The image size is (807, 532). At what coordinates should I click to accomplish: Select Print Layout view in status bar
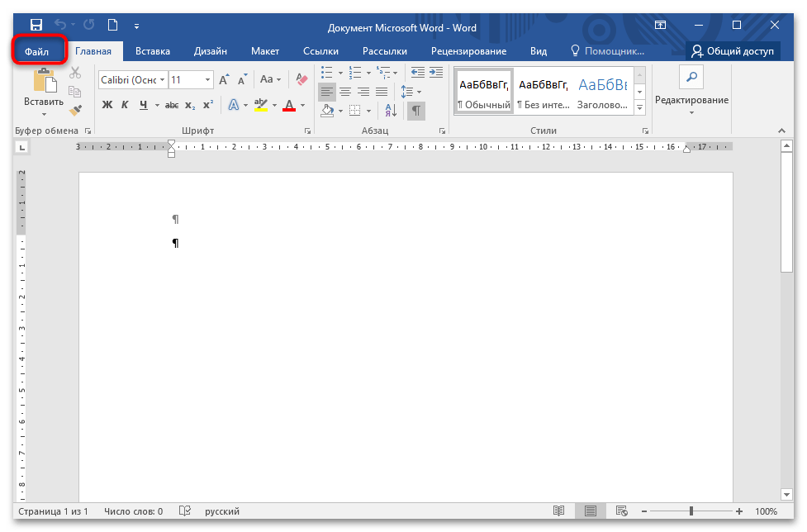(591, 511)
